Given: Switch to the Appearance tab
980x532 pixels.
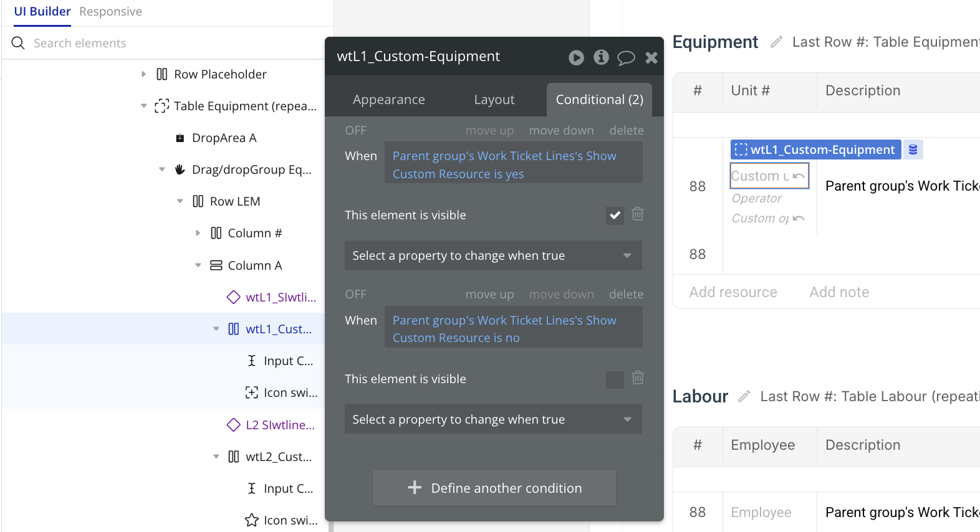Looking at the screenshot, I should [388, 100].
